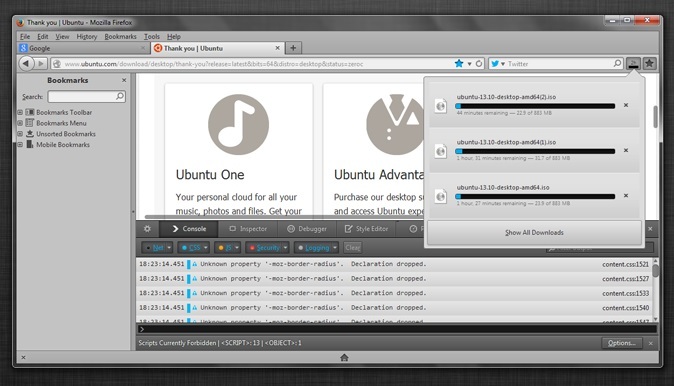Open the Bookmarks menu

[x=120, y=37]
